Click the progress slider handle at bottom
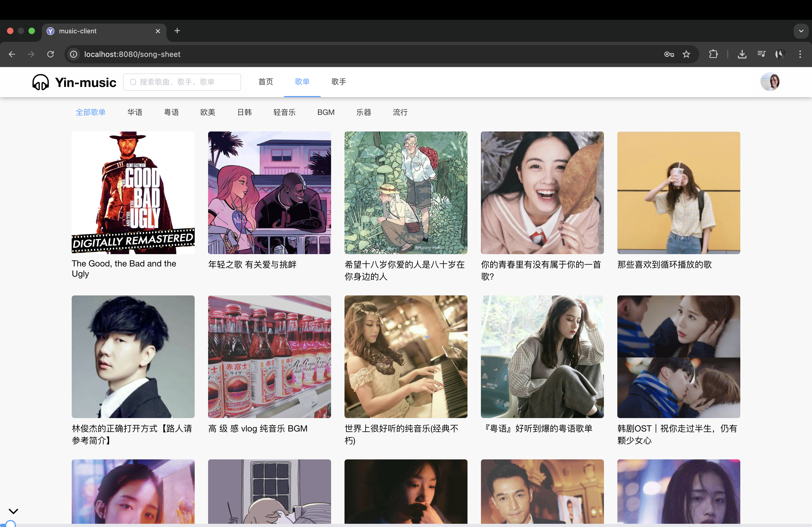This screenshot has height=527, width=812. tap(10, 525)
